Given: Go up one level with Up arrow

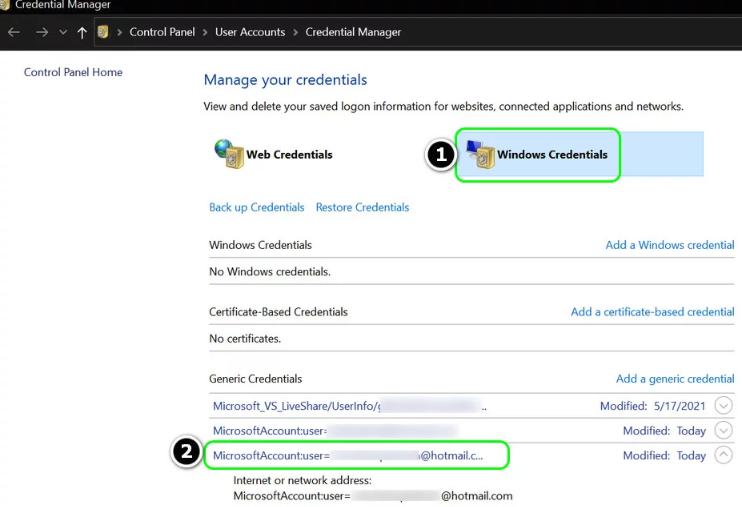Looking at the screenshot, I should (82, 32).
